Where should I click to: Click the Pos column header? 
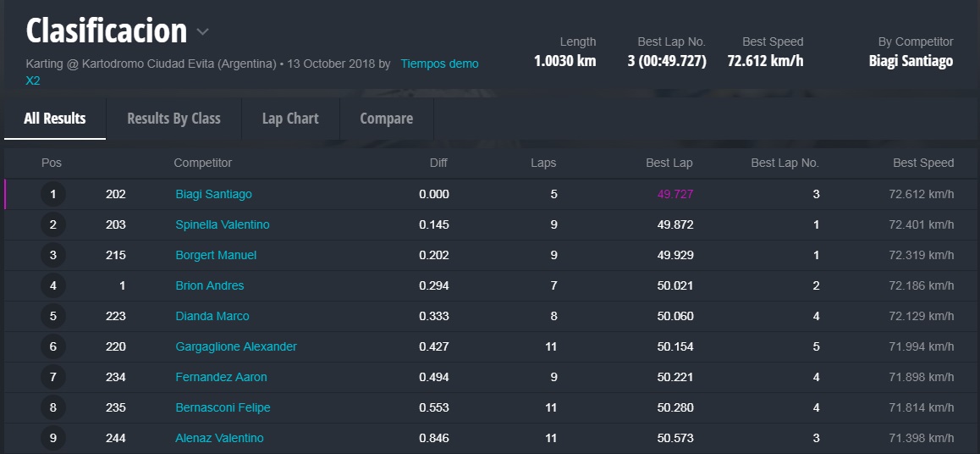tap(52, 163)
